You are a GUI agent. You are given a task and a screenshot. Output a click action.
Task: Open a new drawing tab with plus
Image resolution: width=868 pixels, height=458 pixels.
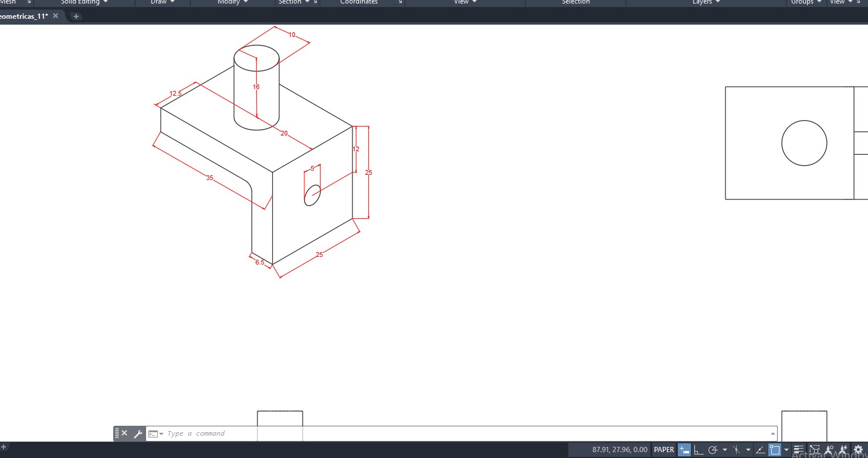(76, 16)
